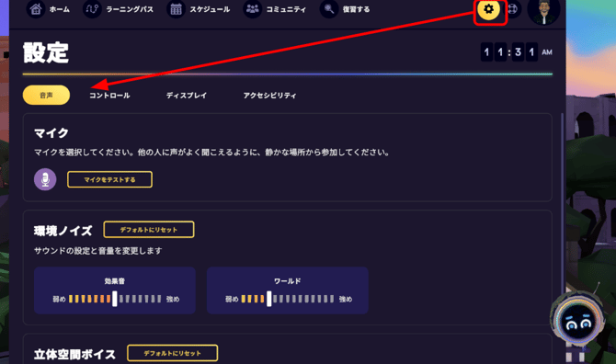616x364 pixels.
Task: Go to ラーニングパス menu item
Action: pyautogui.click(x=130, y=9)
